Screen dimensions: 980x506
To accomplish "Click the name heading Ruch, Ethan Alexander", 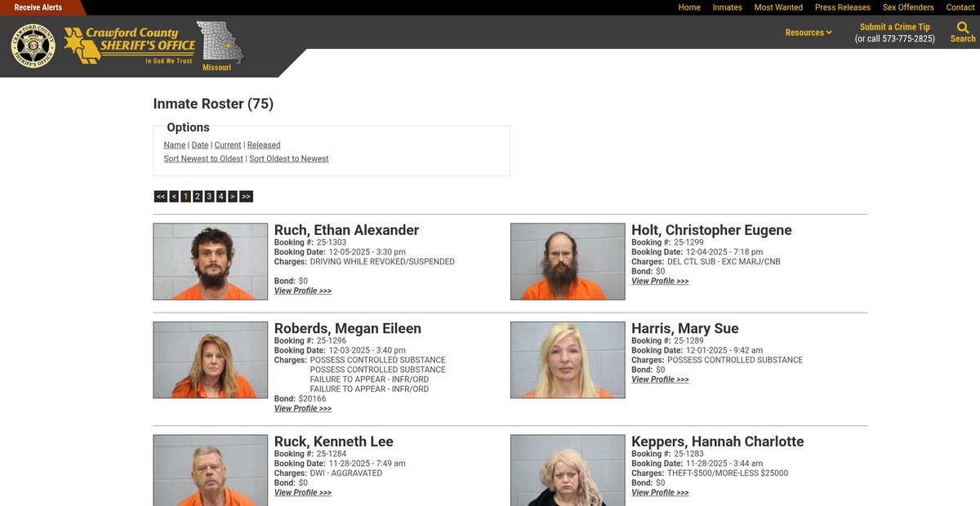I will [x=346, y=230].
